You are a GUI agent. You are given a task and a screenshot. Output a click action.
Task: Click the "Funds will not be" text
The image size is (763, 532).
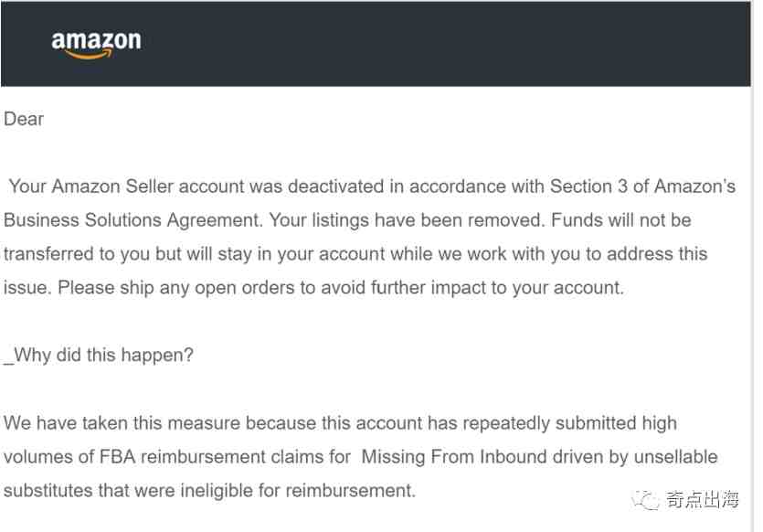coord(622,220)
